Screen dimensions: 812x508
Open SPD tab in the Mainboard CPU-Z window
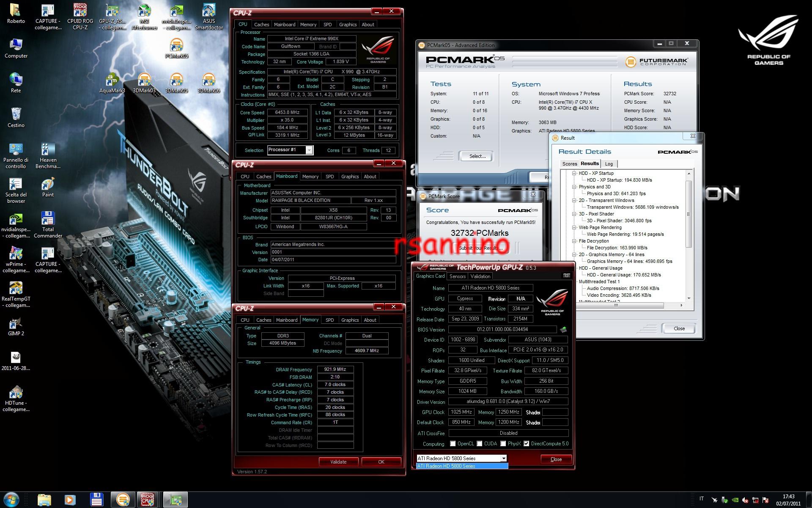(329, 177)
